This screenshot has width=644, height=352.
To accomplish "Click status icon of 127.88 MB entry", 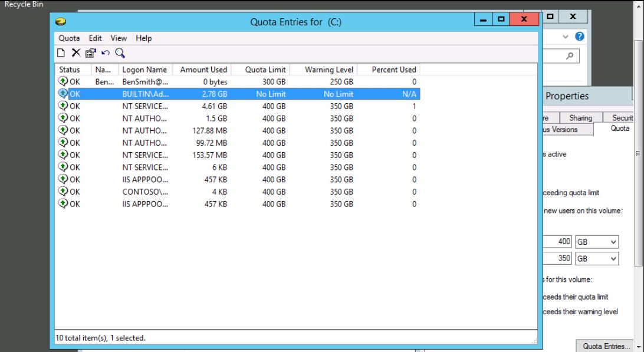I will click(63, 130).
